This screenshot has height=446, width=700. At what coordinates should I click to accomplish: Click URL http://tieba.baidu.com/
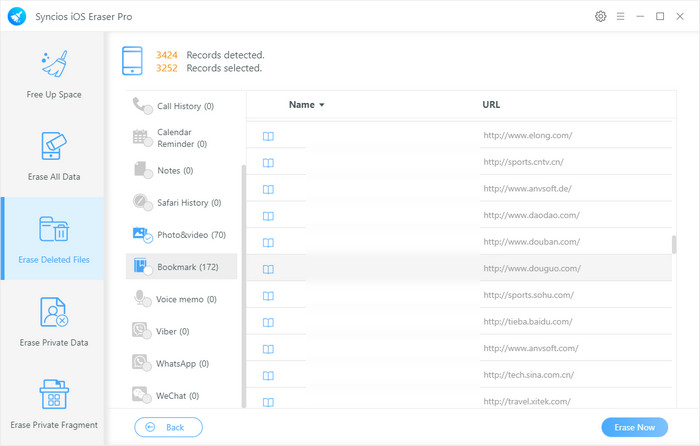tap(528, 321)
